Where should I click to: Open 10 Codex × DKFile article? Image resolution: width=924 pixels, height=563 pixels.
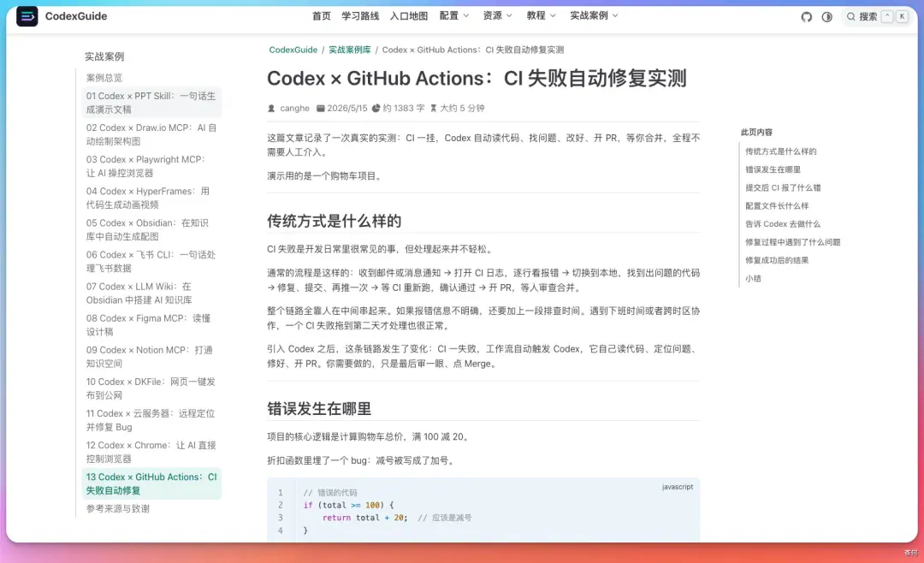point(151,388)
